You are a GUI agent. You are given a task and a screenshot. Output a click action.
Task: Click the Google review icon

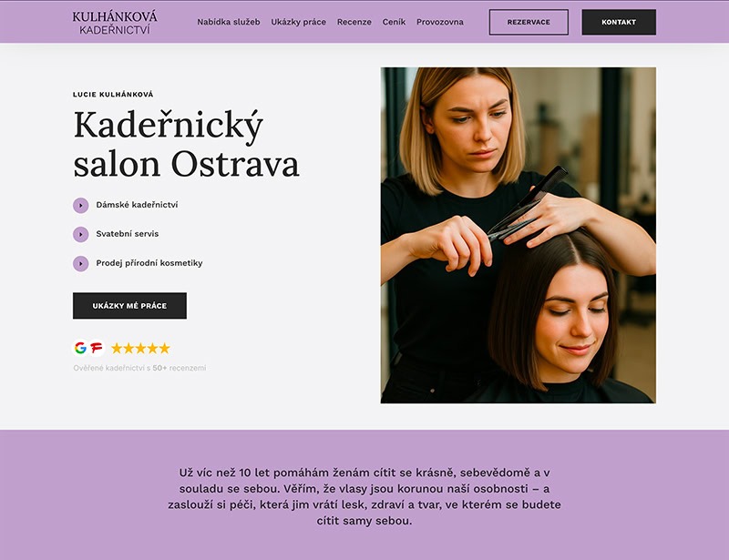click(x=80, y=348)
